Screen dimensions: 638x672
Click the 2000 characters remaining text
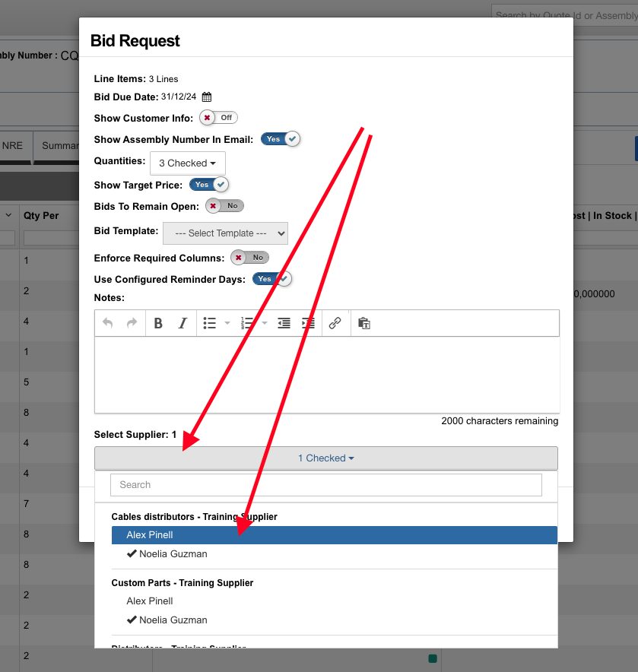tap(500, 421)
